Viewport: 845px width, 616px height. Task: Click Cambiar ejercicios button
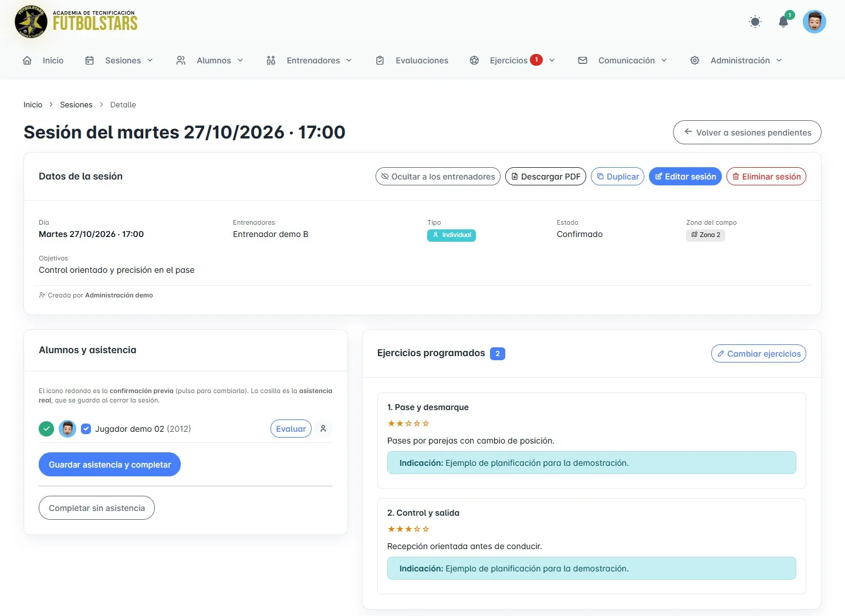click(x=759, y=354)
